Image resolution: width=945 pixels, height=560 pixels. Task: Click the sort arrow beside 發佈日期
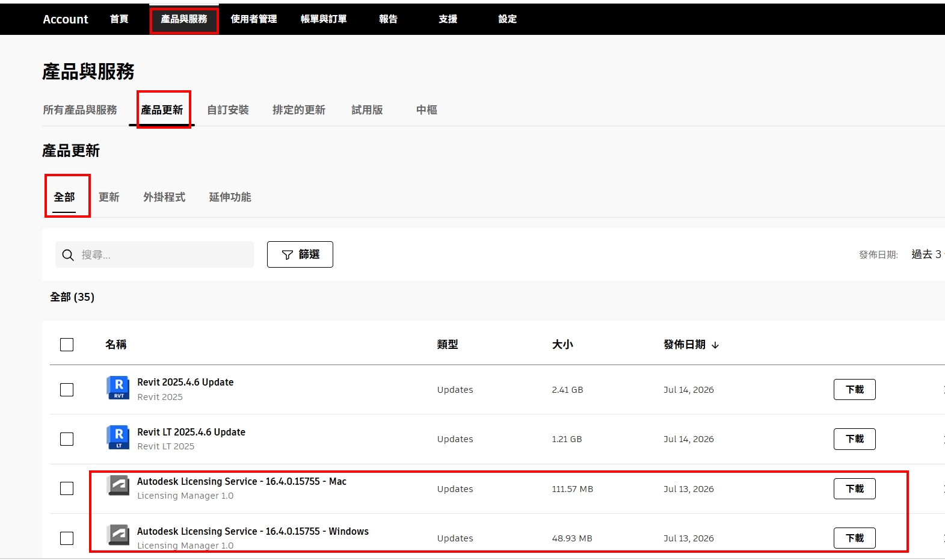(x=715, y=345)
